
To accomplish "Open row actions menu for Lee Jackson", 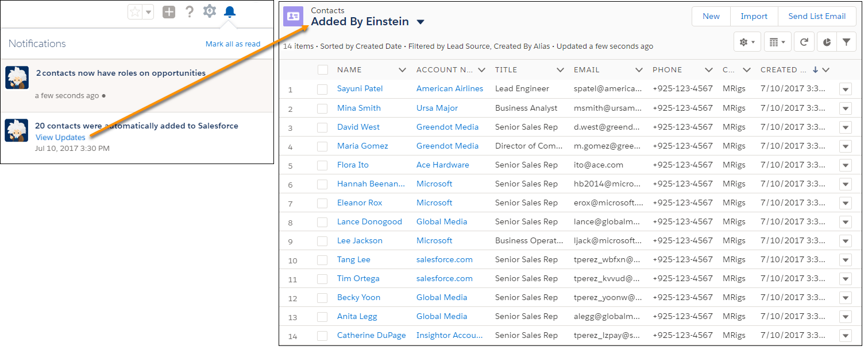I will click(x=845, y=240).
